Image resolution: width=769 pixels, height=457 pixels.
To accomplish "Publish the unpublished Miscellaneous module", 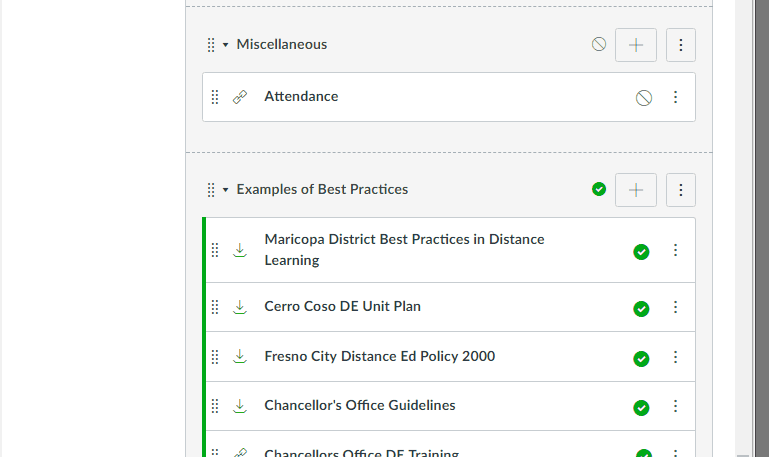I will 599,45.
